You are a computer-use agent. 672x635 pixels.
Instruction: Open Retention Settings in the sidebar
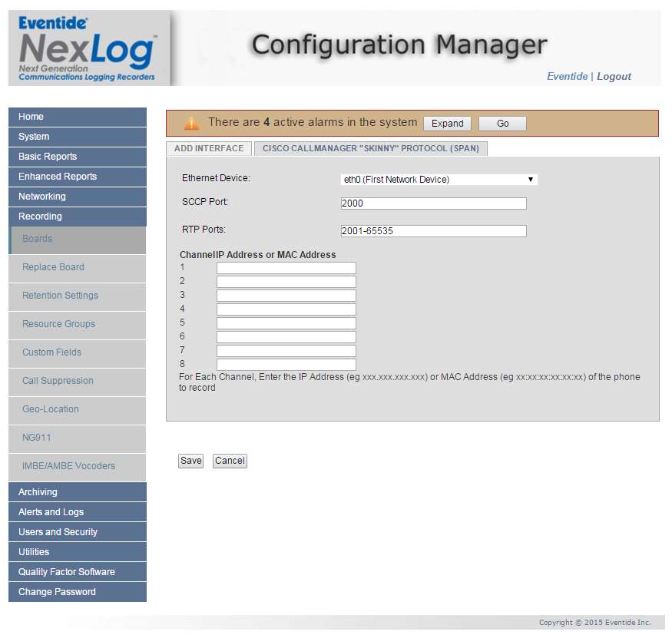point(60,296)
